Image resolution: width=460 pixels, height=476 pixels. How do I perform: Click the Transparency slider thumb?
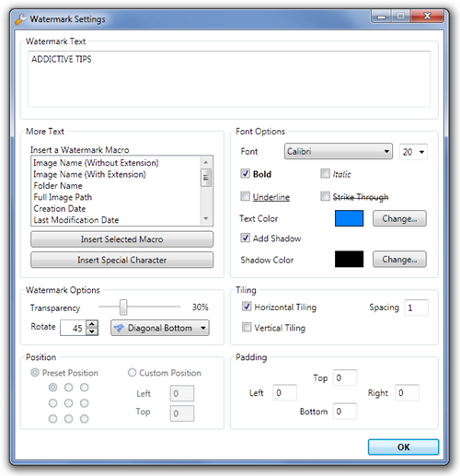coord(123,308)
